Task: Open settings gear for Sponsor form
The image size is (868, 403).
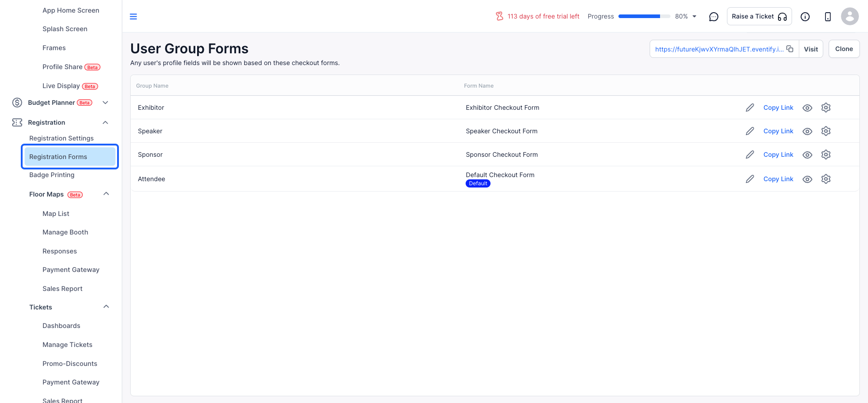Action: pyautogui.click(x=826, y=155)
